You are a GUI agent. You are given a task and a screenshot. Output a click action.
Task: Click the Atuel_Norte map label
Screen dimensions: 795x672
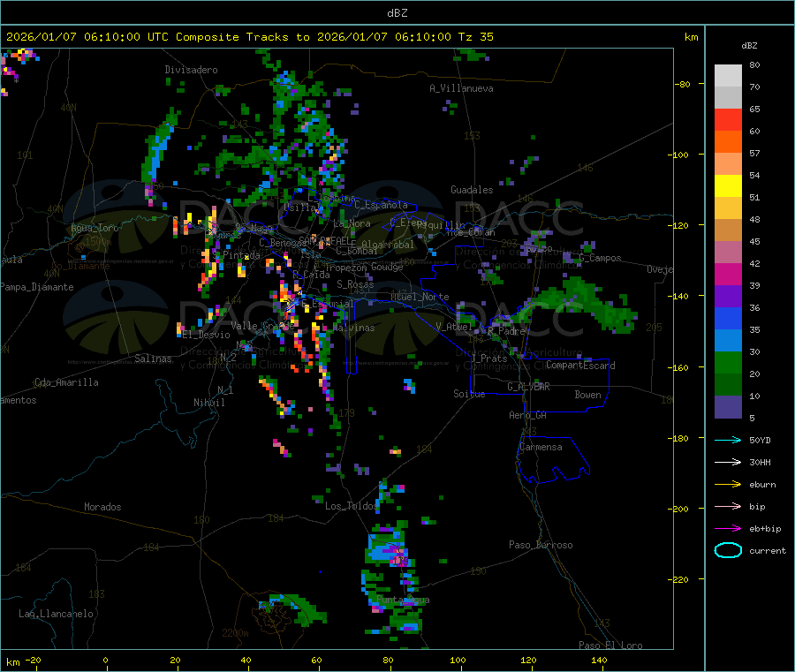click(420, 297)
